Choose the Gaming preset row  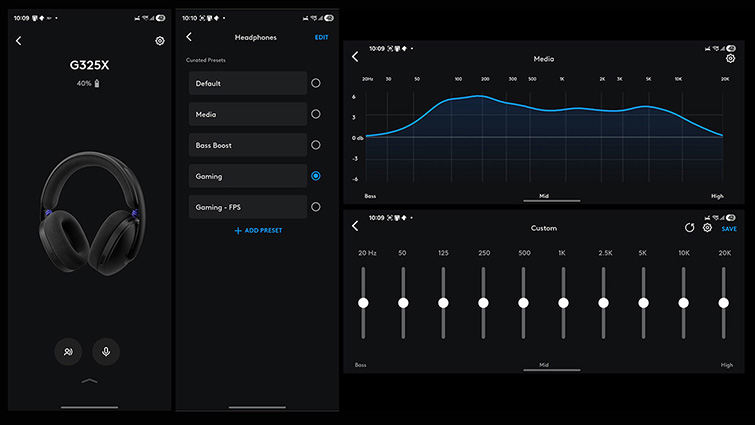pyautogui.click(x=247, y=176)
